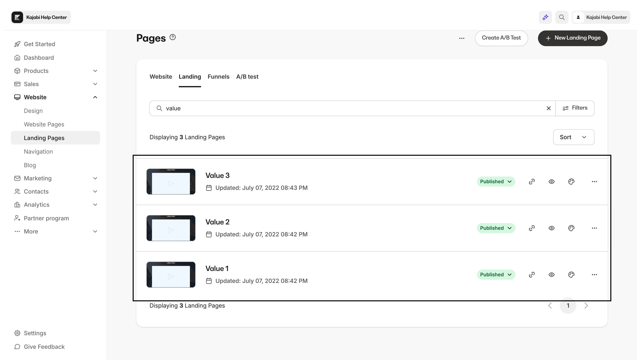This screenshot has height=364, width=641.
Task: Open more options for the Value 3 page
Action: click(x=594, y=182)
